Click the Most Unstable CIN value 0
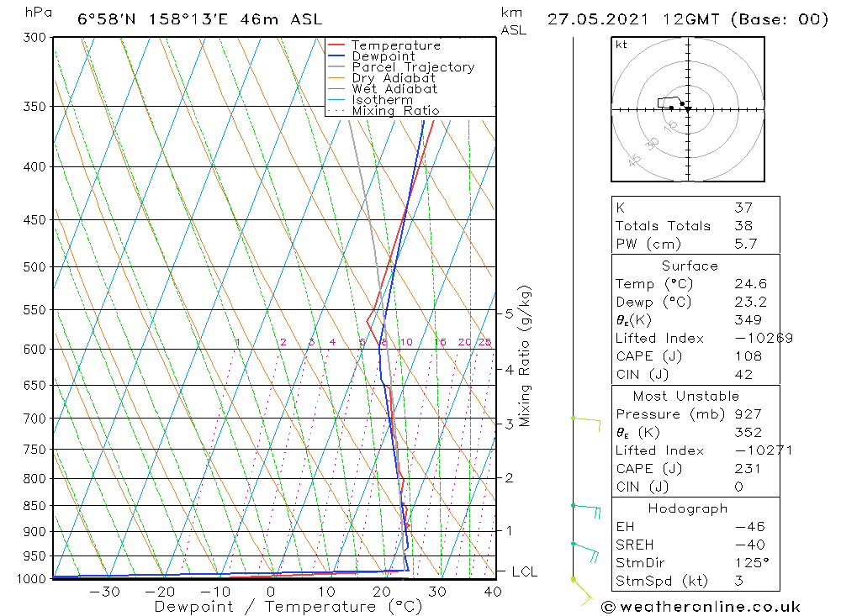Viewport: 841px width, 616px height. (739, 487)
